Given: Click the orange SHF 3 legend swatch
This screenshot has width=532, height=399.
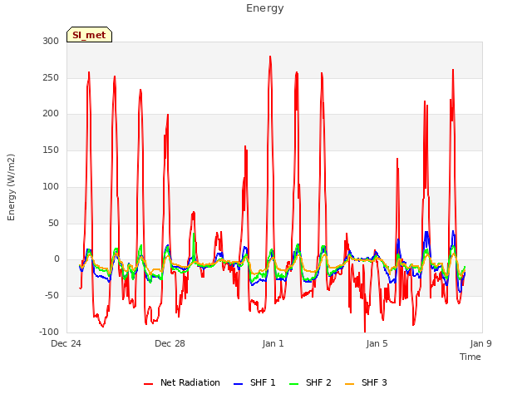Looking at the screenshot, I should (349, 384).
